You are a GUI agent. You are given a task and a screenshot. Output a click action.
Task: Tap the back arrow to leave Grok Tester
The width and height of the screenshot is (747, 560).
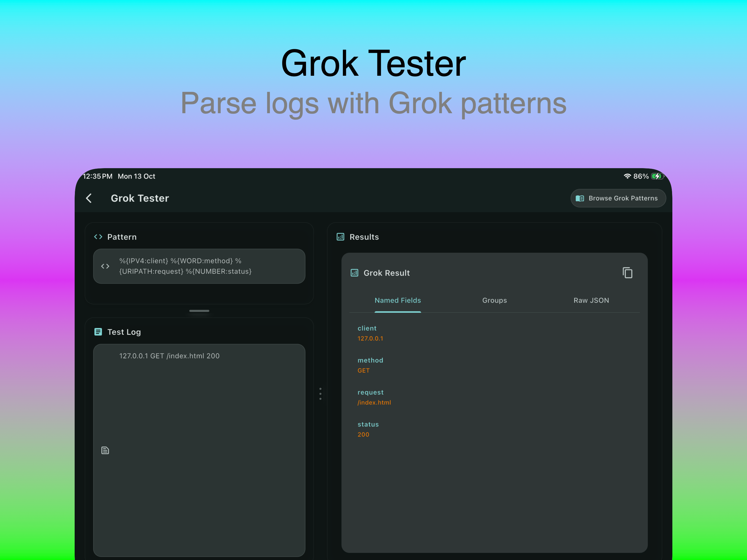(89, 198)
